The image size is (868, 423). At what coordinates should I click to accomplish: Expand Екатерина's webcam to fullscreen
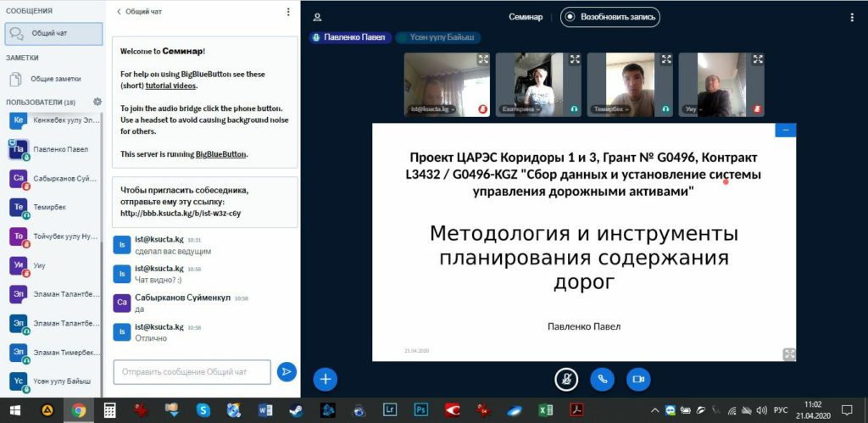pyautogui.click(x=574, y=59)
